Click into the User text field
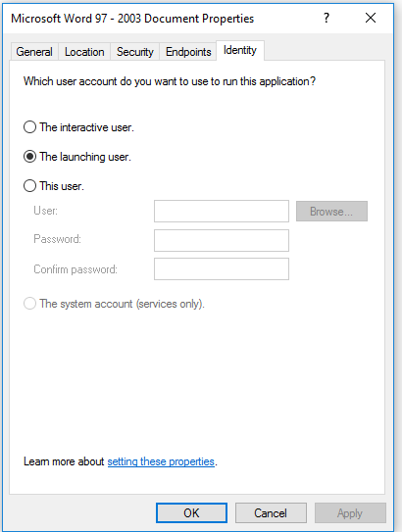The image size is (402, 532). (222, 211)
